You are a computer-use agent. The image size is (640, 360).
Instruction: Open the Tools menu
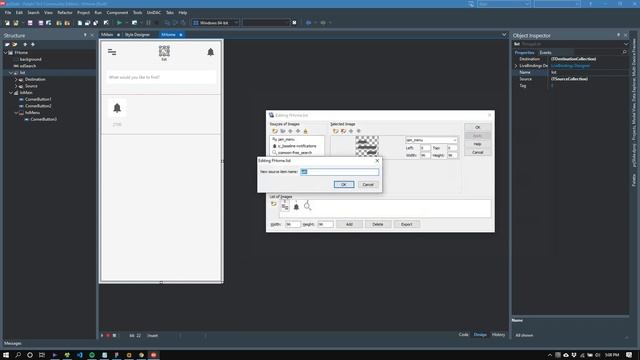pos(138,13)
